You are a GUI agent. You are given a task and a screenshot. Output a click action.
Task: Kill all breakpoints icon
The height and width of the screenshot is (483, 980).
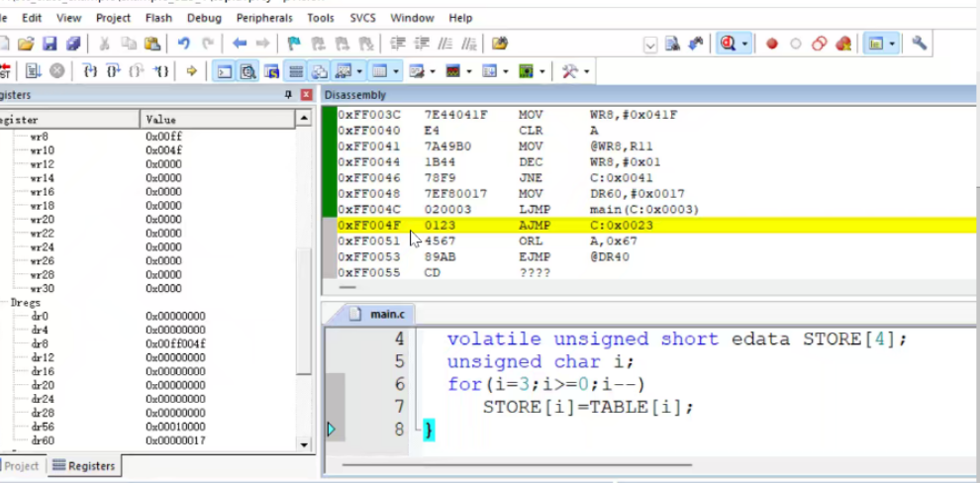click(843, 44)
